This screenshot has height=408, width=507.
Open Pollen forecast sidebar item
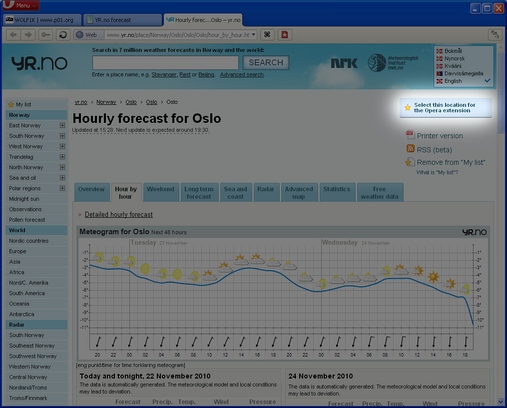(x=37, y=220)
